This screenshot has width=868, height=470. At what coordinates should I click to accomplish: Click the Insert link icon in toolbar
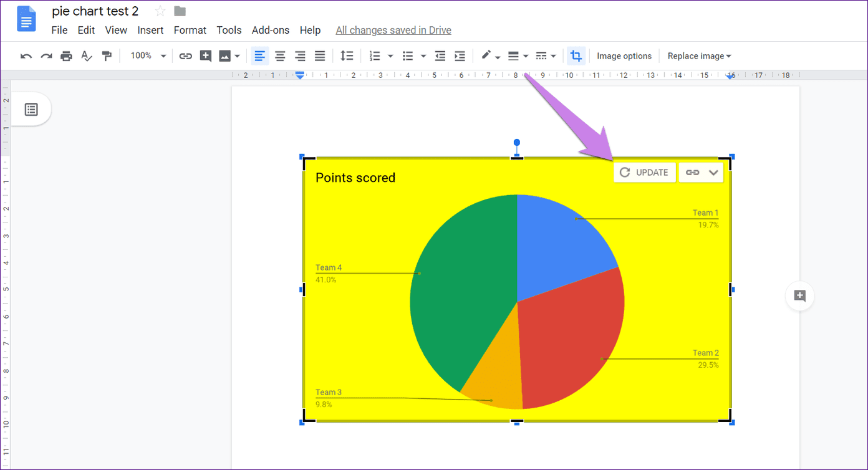coord(185,56)
